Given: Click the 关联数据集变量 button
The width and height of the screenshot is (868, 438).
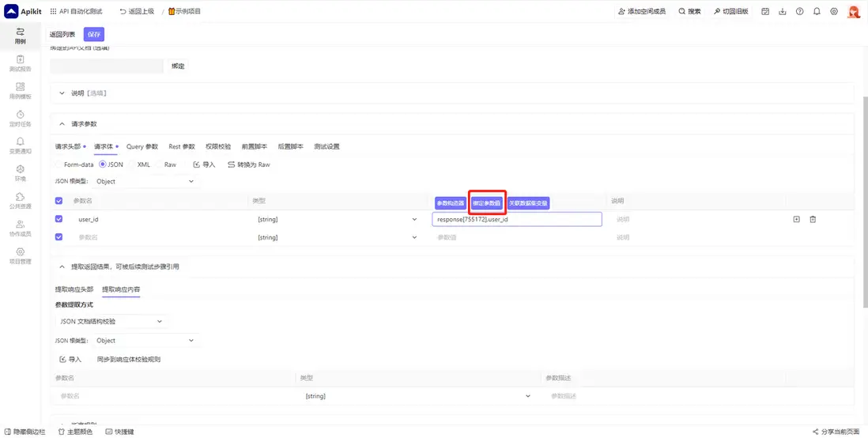Looking at the screenshot, I should [528, 203].
